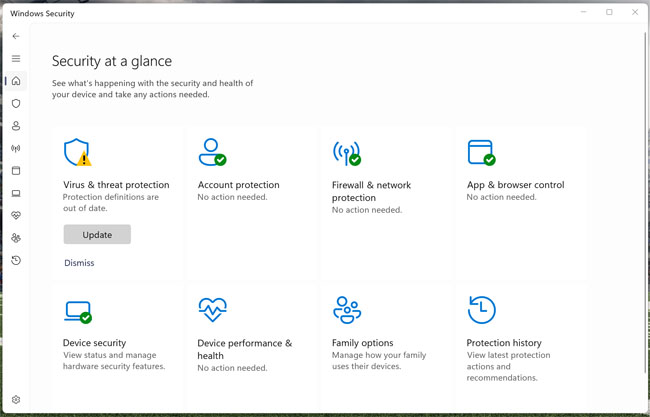
Task: Click the App & browser window tile icon
Action: (x=481, y=153)
